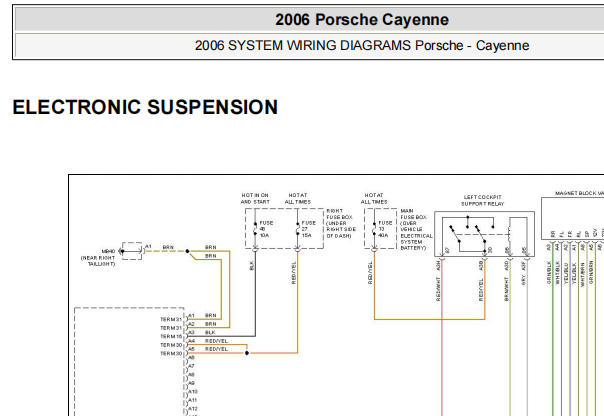The height and width of the screenshot is (416, 604).
Task: Click the first 'TERM 31' label at pin A1
Action: 171,319
